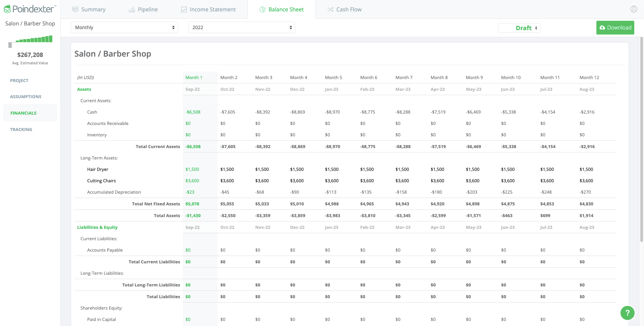The height and width of the screenshot is (326, 644).
Task: Open the Income Statement tab
Action: (x=208, y=9)
